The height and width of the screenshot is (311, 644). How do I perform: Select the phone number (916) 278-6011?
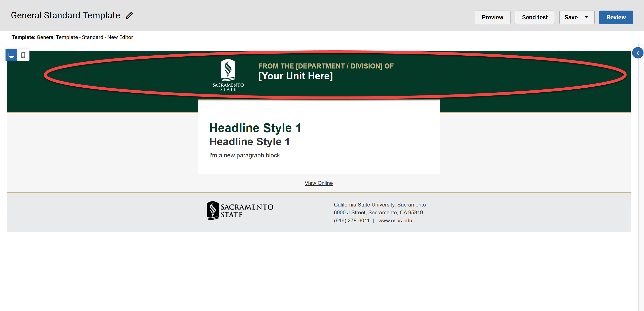pyautogui.click(x=351, y=221)
